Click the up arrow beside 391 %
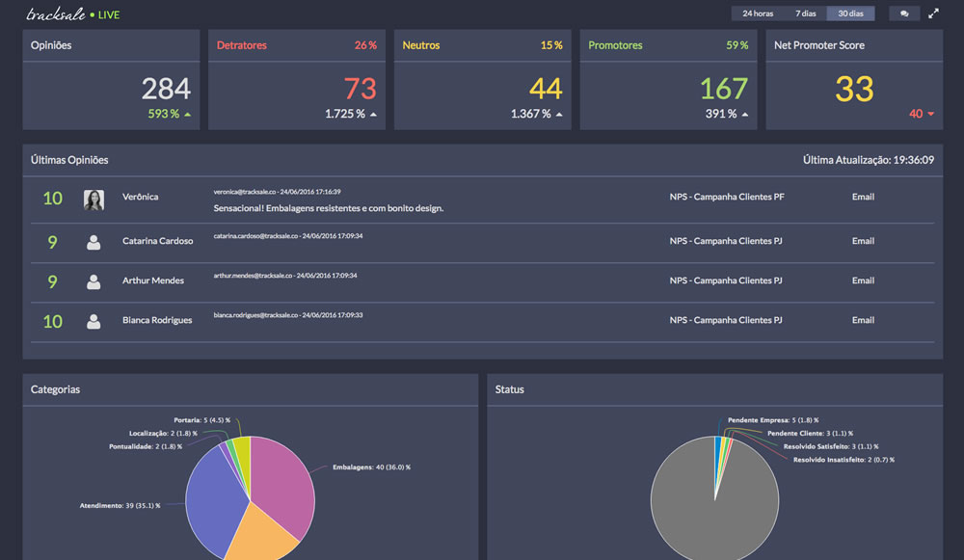This screenshot has height=560, width=964. point(744,115)
